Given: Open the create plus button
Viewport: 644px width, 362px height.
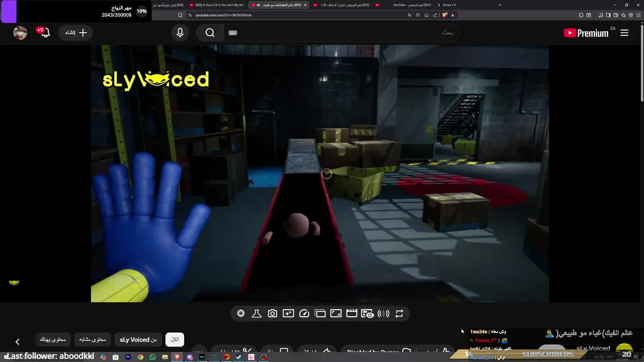Looking at the screenshot, I should (76, 33).
